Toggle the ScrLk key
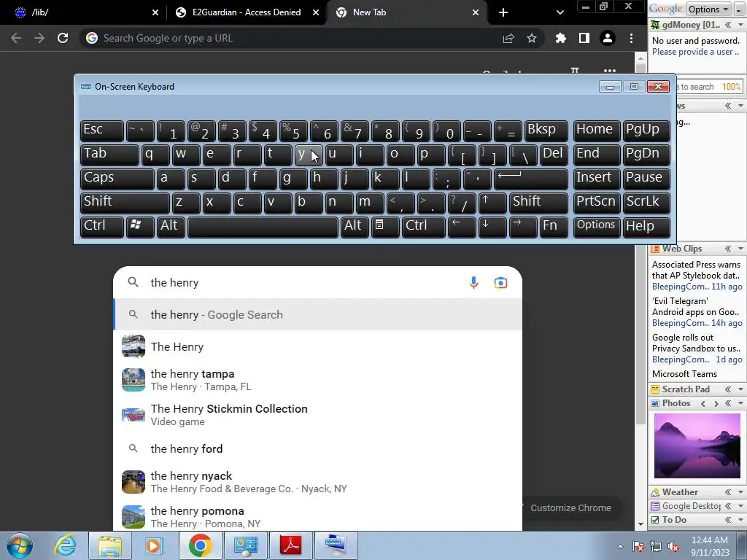Viewport: 747px width, 560px height. [x=646, y=203]
